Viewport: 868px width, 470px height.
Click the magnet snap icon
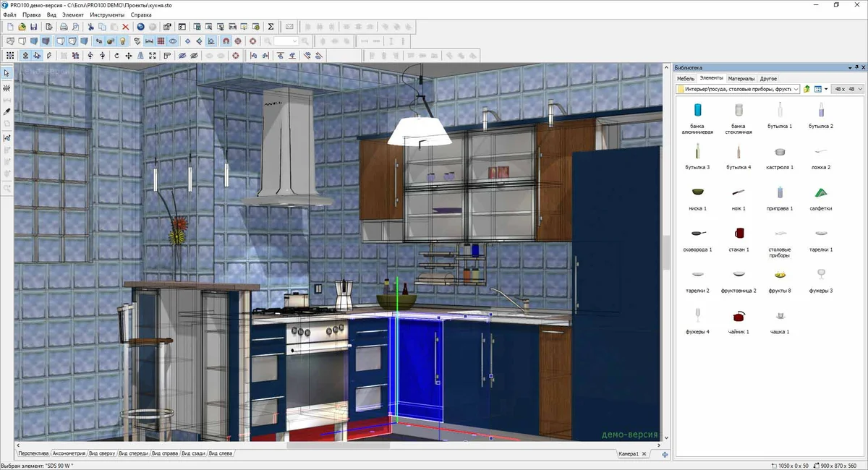[226, 41]
